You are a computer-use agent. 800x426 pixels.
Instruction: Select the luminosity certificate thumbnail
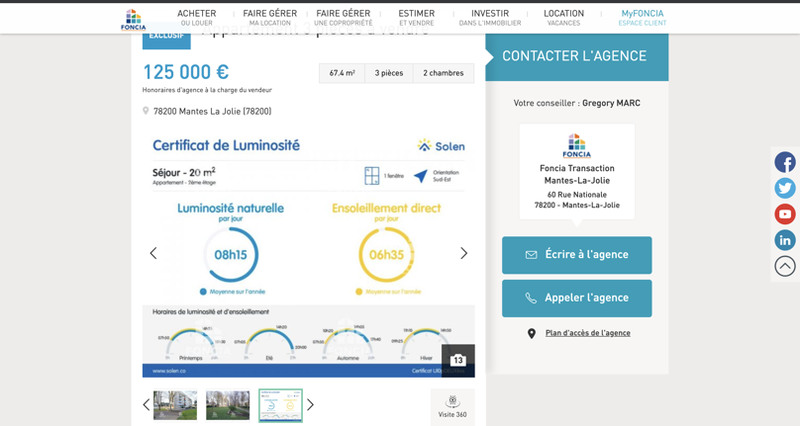point(280,405)
